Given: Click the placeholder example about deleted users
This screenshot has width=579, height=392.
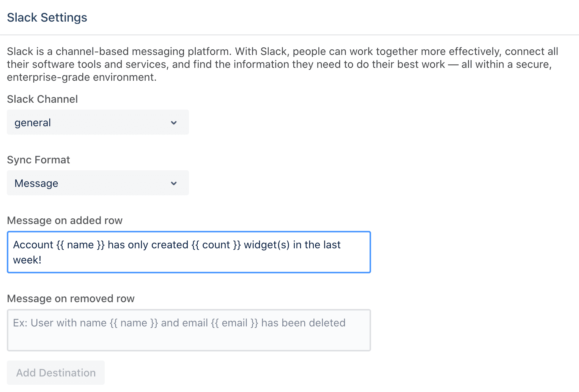Looking at the screenshot, I should point(179,323).
